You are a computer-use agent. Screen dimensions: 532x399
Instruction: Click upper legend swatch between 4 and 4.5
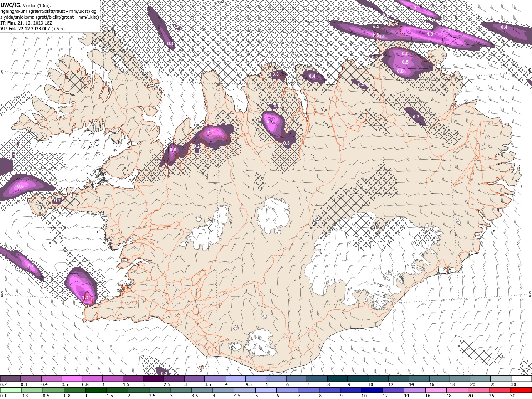235,379
